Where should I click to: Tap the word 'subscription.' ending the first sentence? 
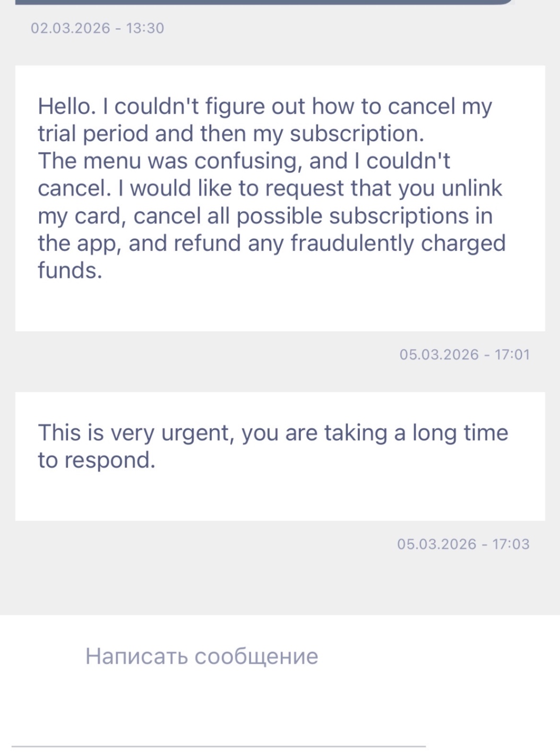point(357,134)
